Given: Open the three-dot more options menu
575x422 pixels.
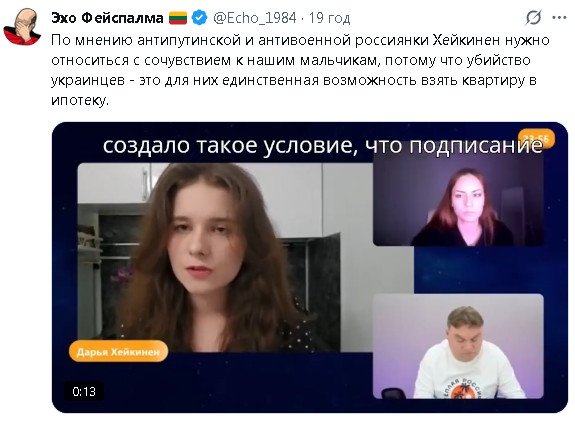Looking at the screenshot, I should click(559, 17).
